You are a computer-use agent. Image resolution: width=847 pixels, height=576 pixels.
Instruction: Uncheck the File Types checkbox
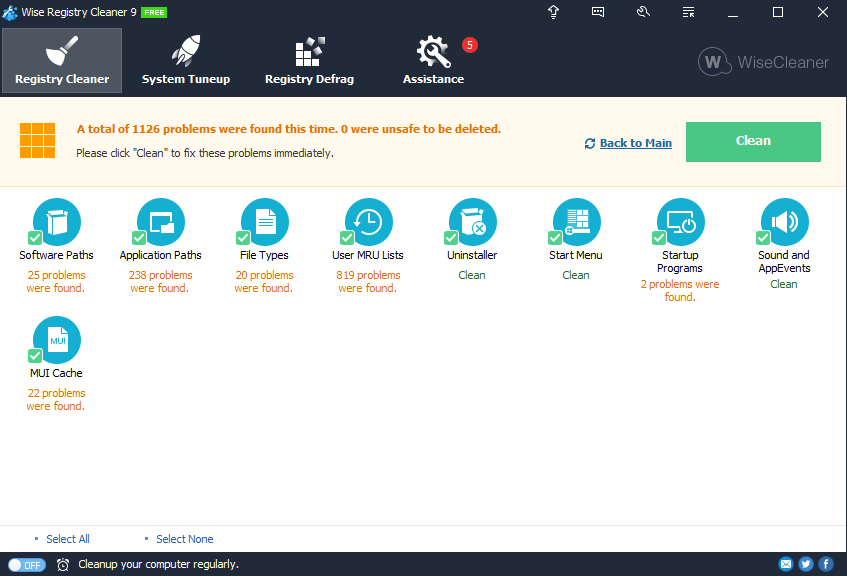[243, 238]
